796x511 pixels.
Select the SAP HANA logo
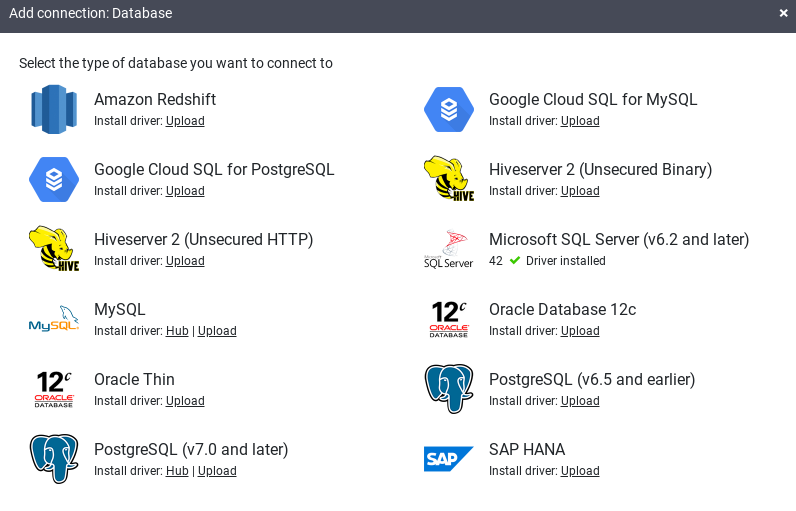[x=448, y=459]
